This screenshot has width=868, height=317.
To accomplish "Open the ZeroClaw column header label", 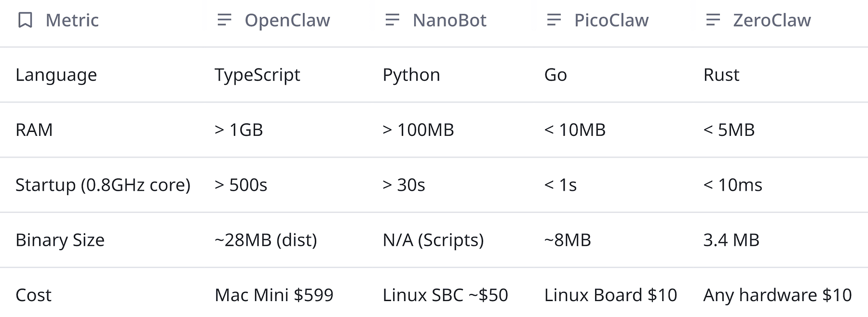I will point(772,20).
